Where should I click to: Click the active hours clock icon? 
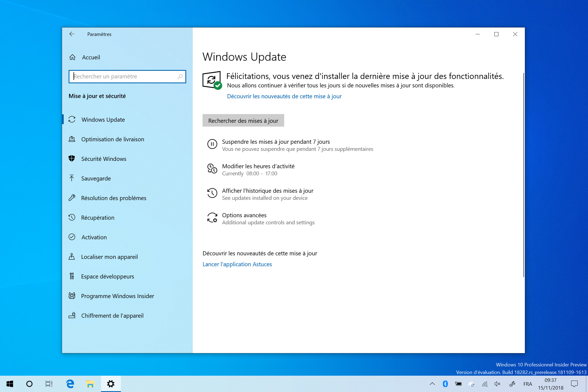tap(212, 169)
